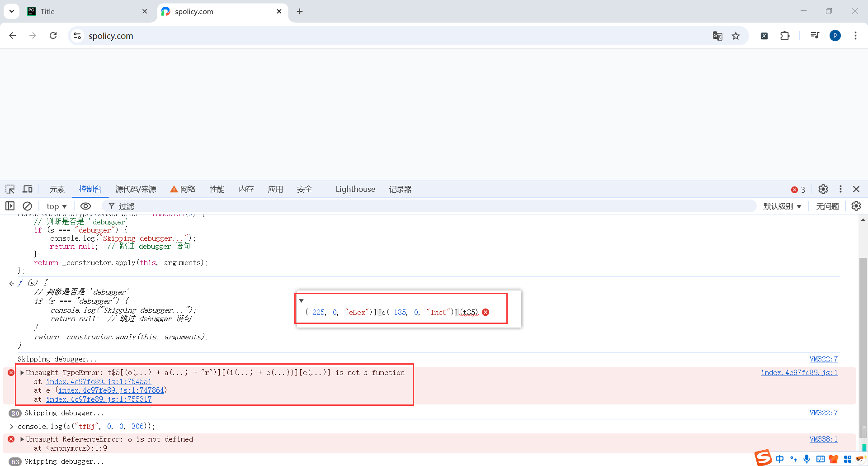Click the red error icon in popup
This screenshot has width=868, height=466.
(486, 312)
